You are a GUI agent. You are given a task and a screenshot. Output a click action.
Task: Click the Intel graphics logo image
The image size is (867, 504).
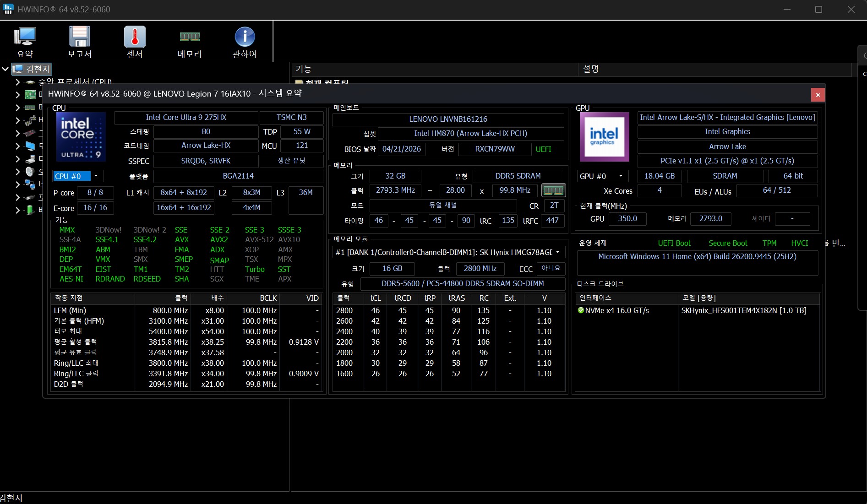coord(605,137)
